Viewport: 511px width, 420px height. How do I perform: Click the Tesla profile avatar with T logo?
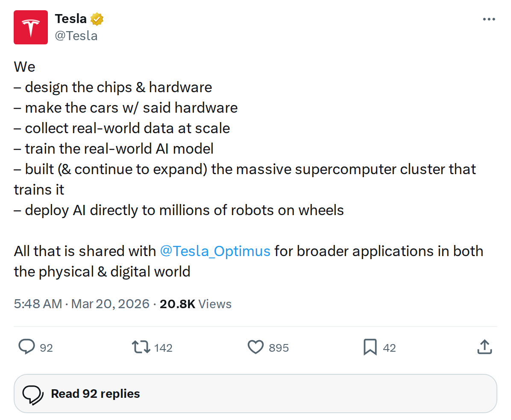pos(30,27)
